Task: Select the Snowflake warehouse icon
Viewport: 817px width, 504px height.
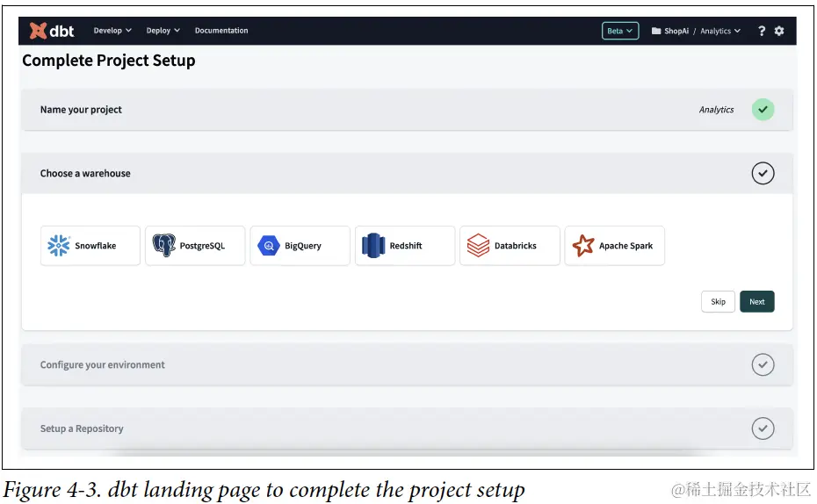Action: [58, 246]
